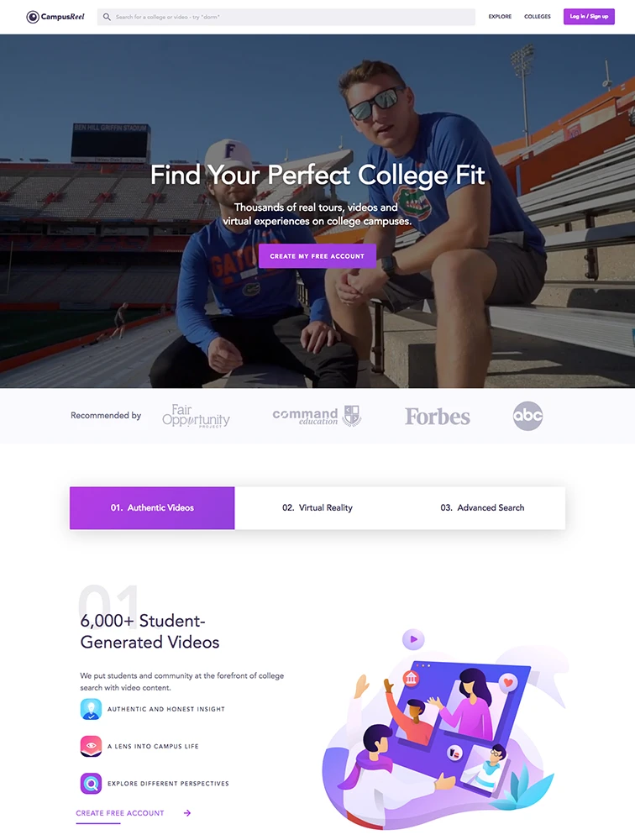
Task: Open the Colleges menu item
Action: coord(538,17)
